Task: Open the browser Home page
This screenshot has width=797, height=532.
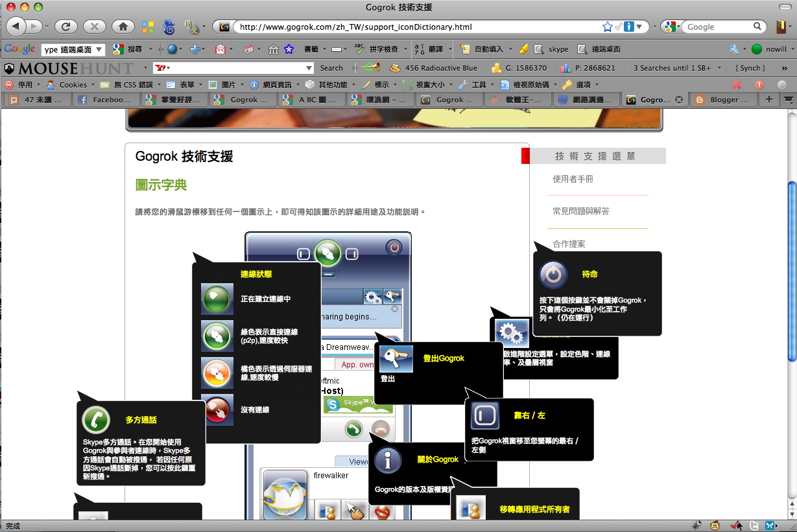Action: tap(123, 27)
